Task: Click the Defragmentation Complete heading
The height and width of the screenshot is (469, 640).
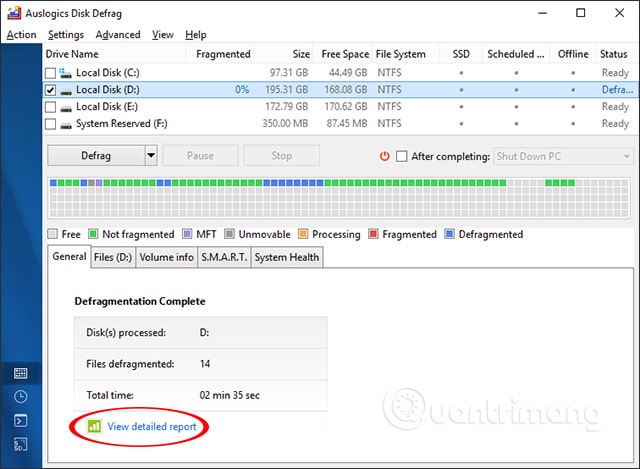Action: [x=140, y=301]
